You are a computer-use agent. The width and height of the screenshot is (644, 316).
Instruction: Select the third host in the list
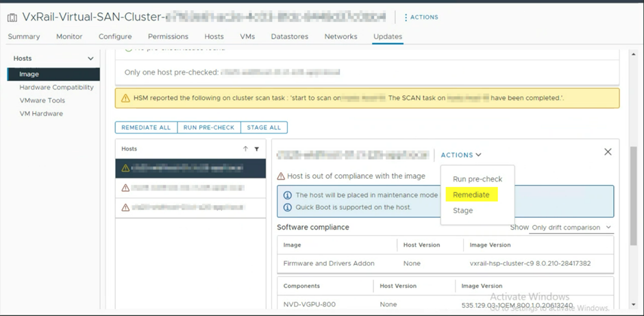pos(190,208)
